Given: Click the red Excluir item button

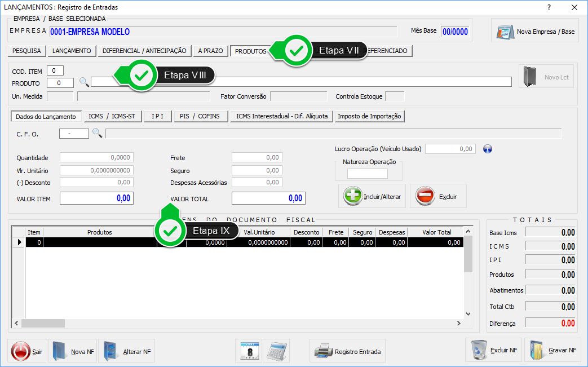Looking at the screenshot, I should pos(438,196).
